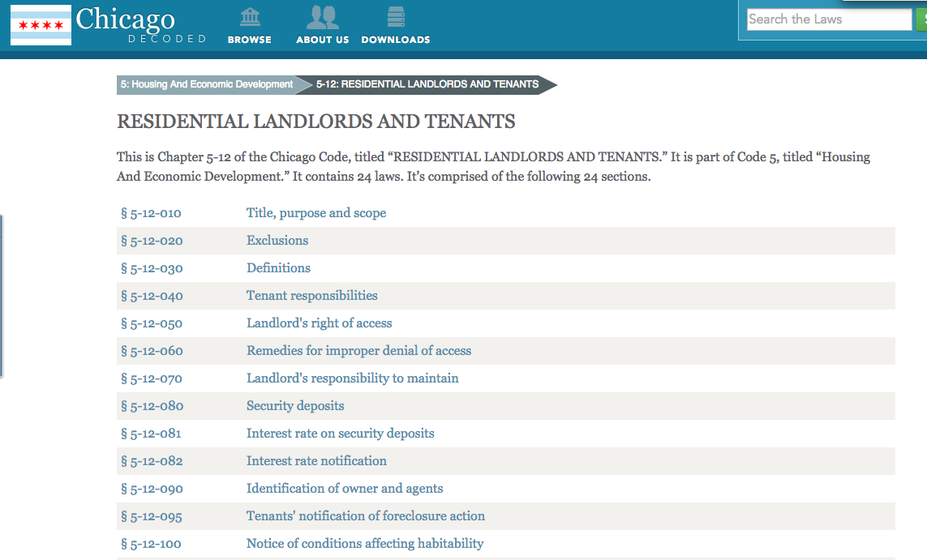View the Definitions section

click(x=278, y=268)
